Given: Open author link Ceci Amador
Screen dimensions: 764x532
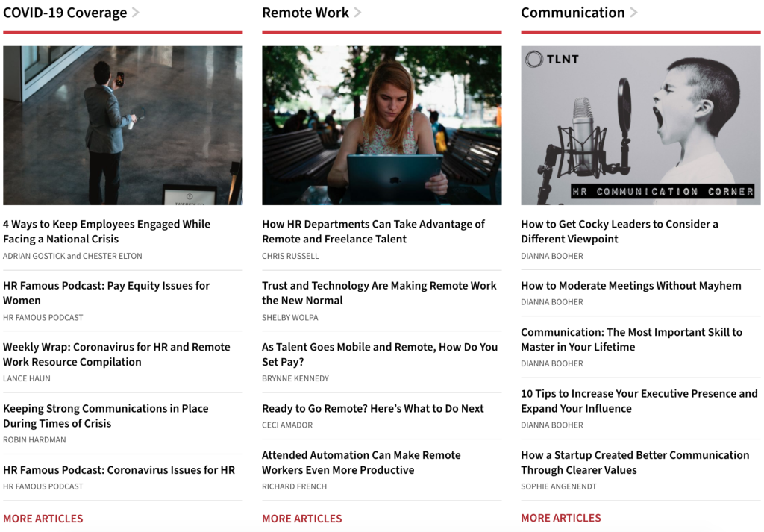Looking at the screenshot, I should tap(287, 425).
